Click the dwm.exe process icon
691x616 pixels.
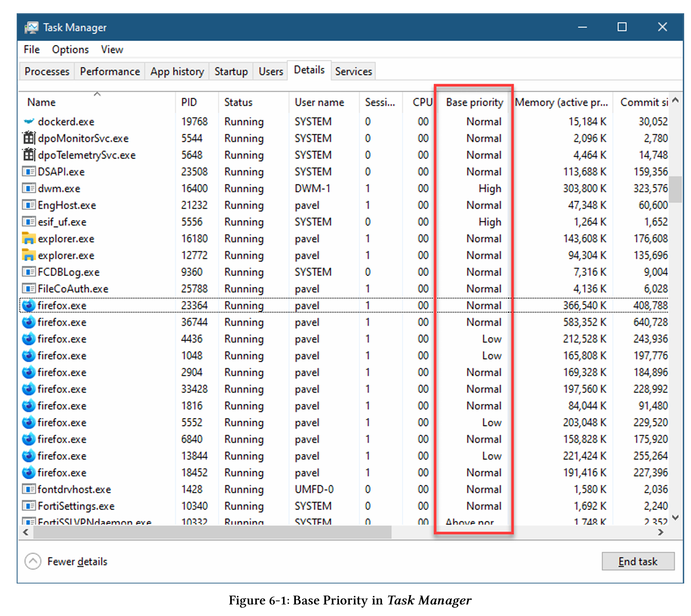click(x=29, y=188)
